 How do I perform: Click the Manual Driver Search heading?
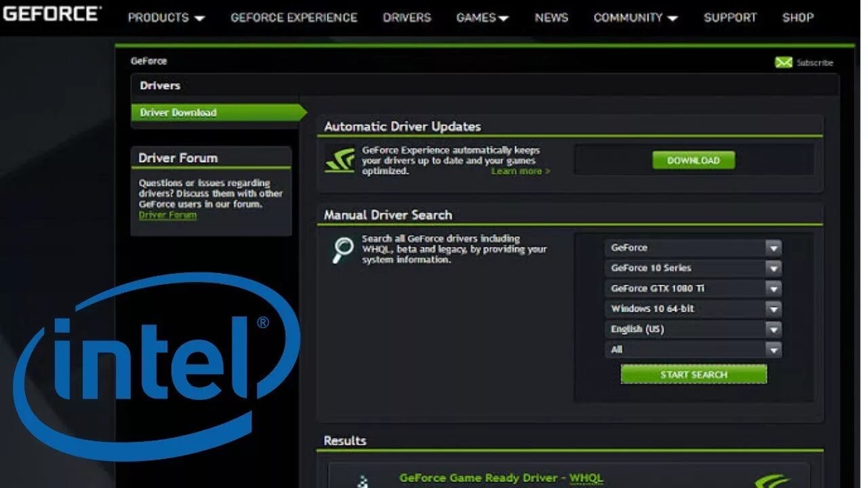388,215
